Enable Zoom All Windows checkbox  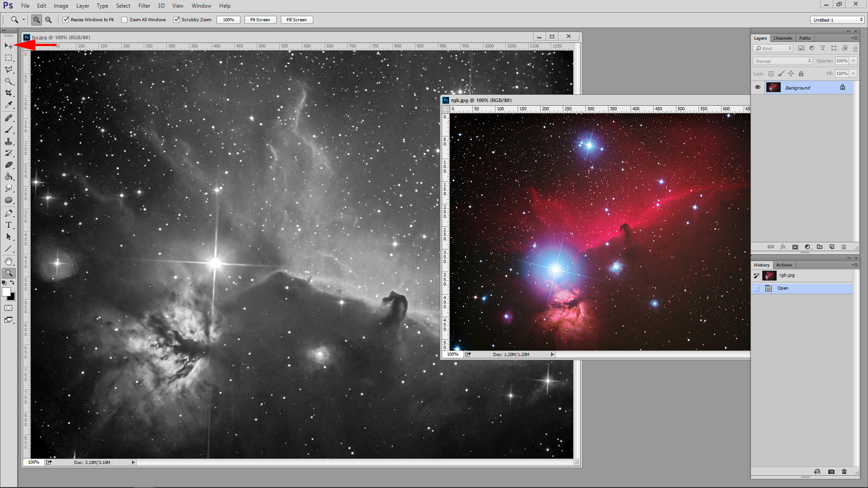(124, 20)
